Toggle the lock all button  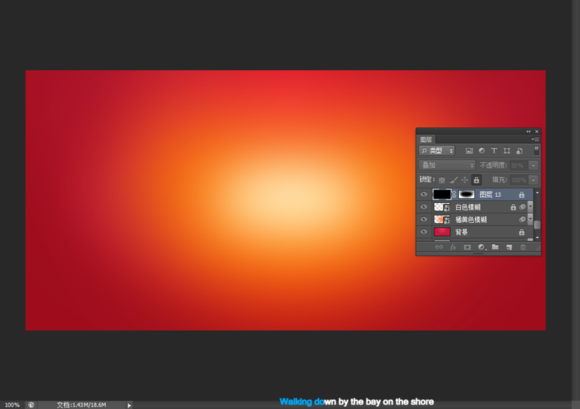(x=476, y=180)
